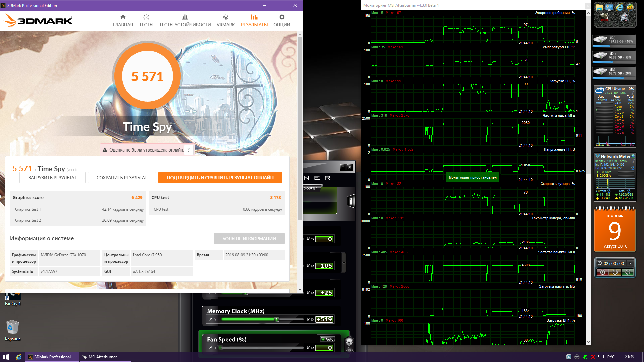Click the question mark help button
The image size is (644, 362).
189,150
